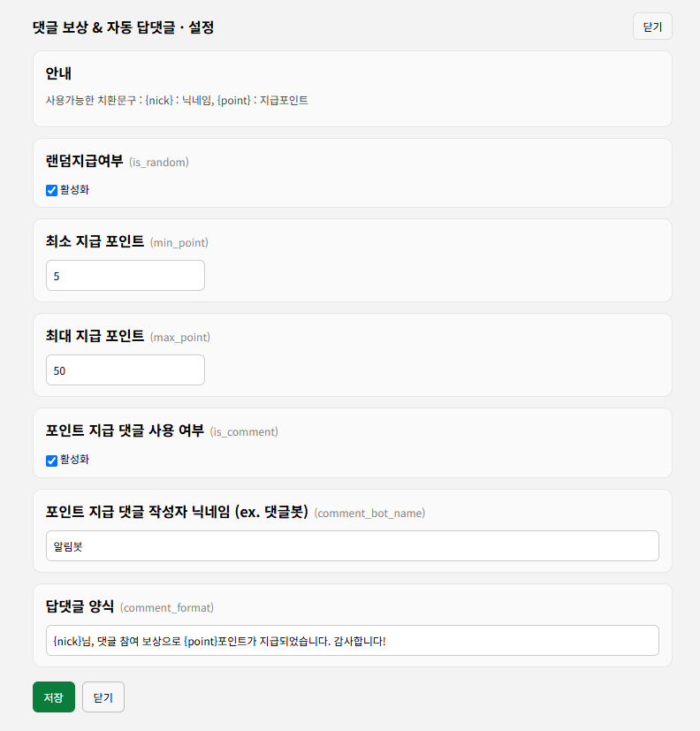Click the 닫기 button next to 저장

coord(103,697)
